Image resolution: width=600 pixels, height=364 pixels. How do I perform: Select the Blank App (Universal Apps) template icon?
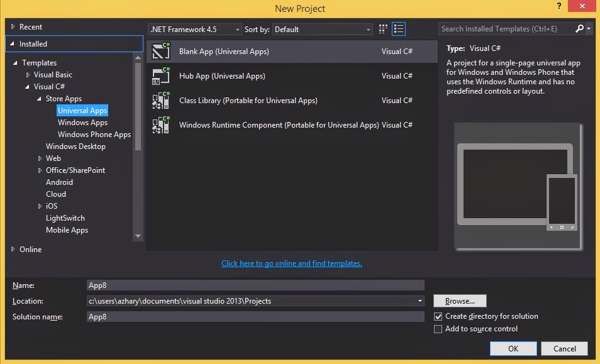(161, 51)
